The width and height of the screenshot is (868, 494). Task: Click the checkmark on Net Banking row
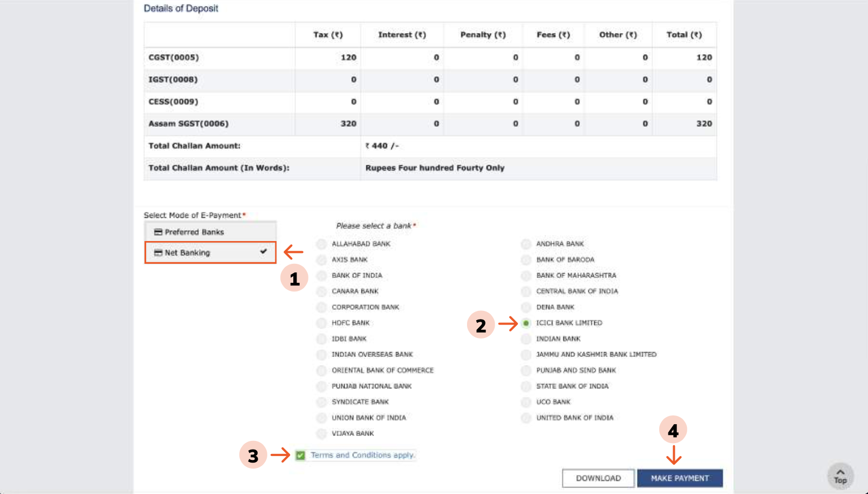(264, 251)
